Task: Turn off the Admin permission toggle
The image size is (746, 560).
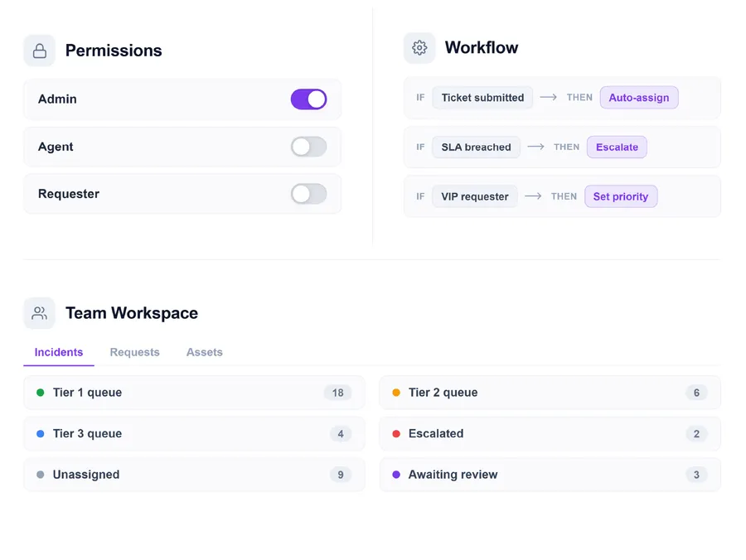Action: click(309, 99)
